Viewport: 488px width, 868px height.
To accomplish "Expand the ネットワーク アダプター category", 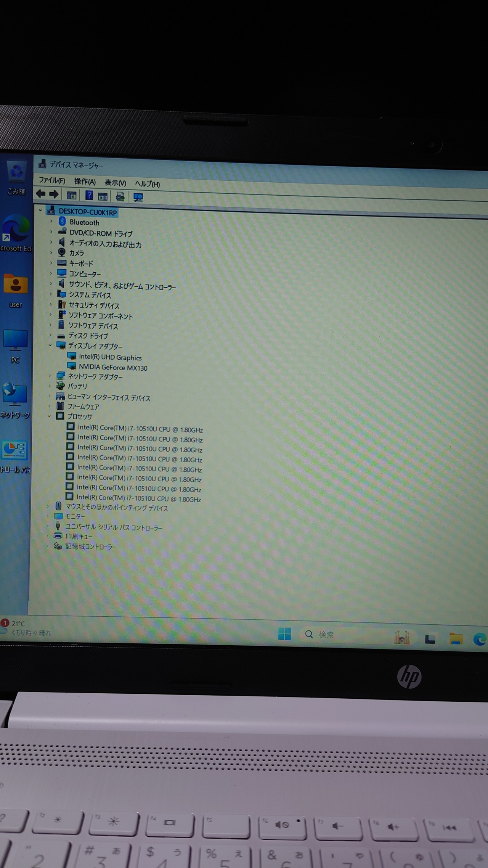I will 50,376.
